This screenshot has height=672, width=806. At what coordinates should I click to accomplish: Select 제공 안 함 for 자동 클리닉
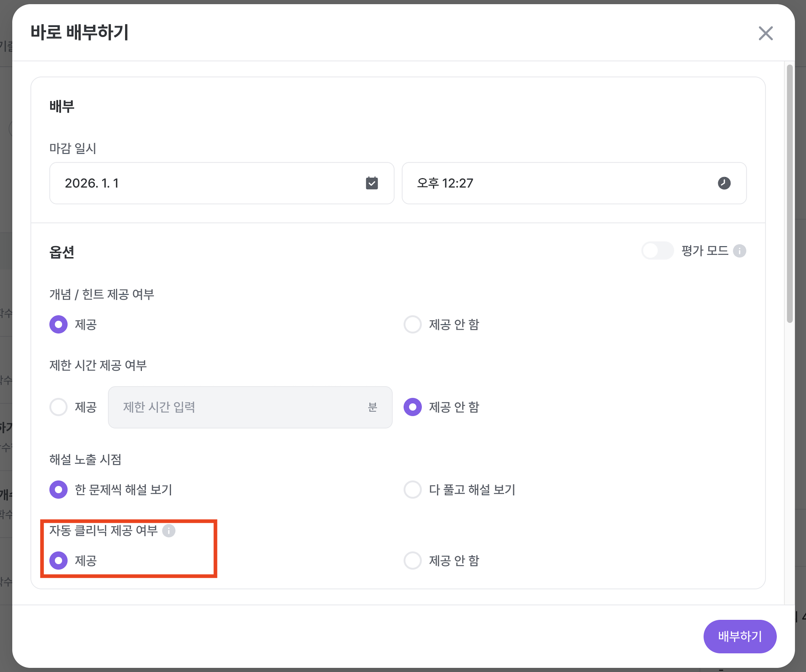pos(413,561)
